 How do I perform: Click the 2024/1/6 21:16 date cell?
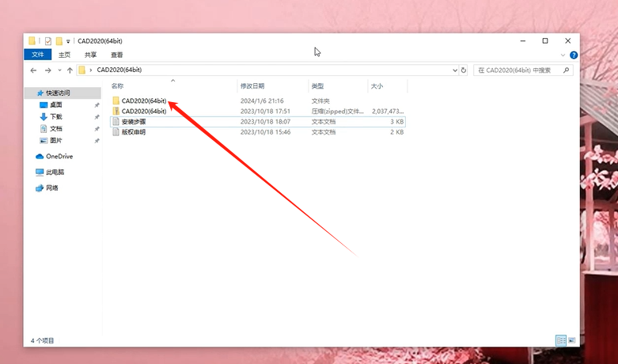coord(262,100)
